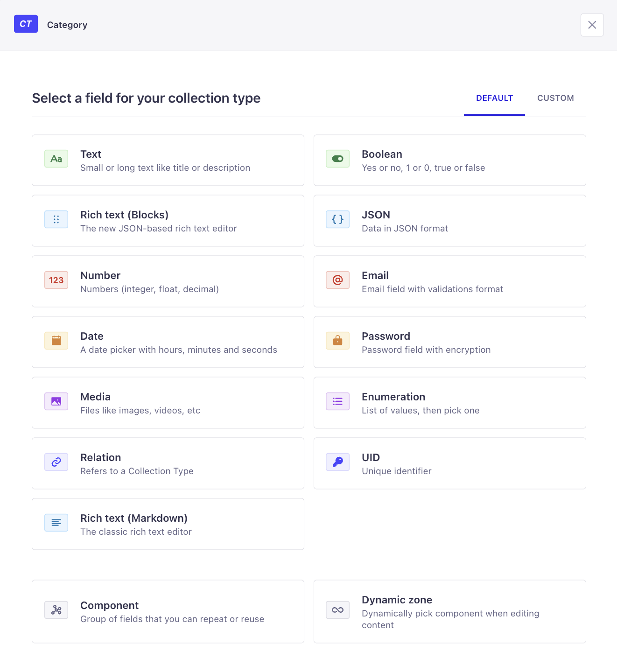The width and height of the screenshot is (617, 672).
Task: Click the CT Category badge
Action: coord(26,24)
